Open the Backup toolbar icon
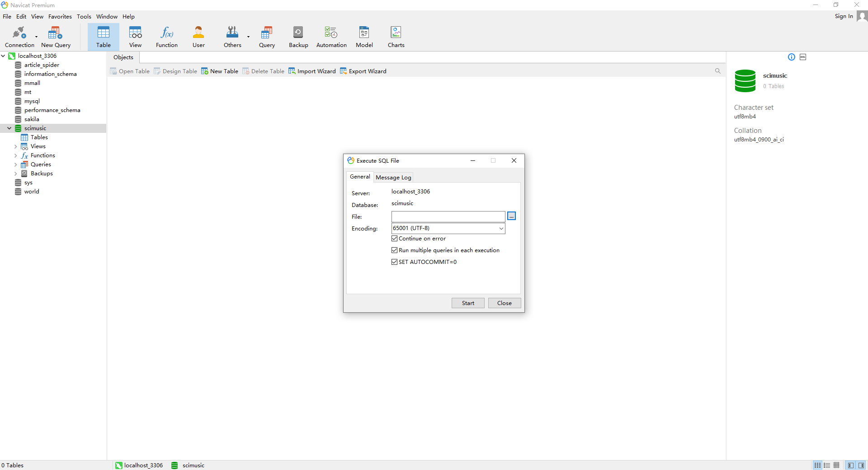 (x=298, y=37)
